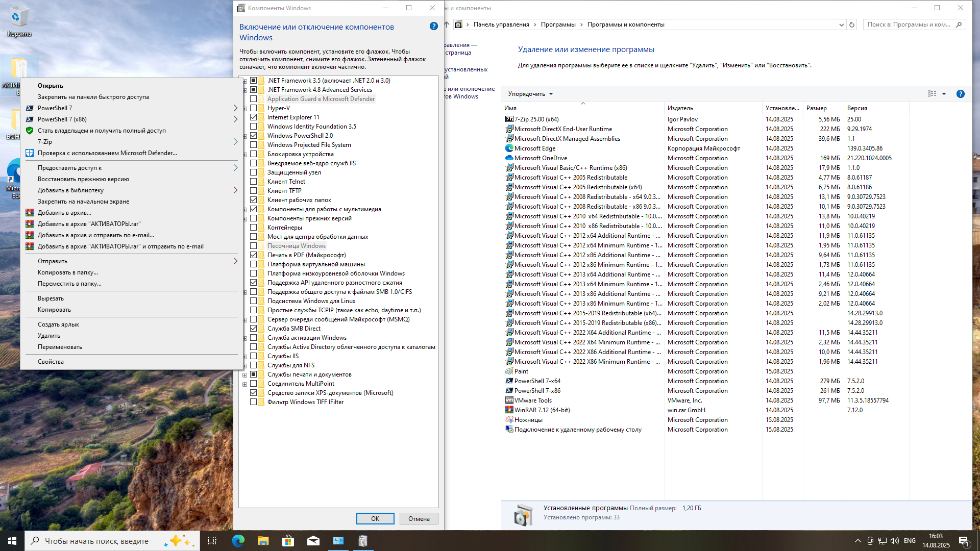Expand Службы печати и документов node

pos(245,375)
